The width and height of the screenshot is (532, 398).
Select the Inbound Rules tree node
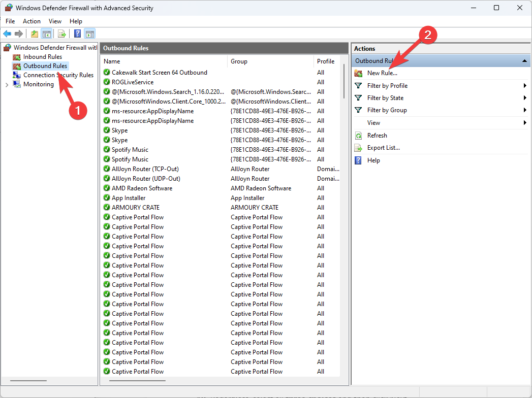point(42,57)
